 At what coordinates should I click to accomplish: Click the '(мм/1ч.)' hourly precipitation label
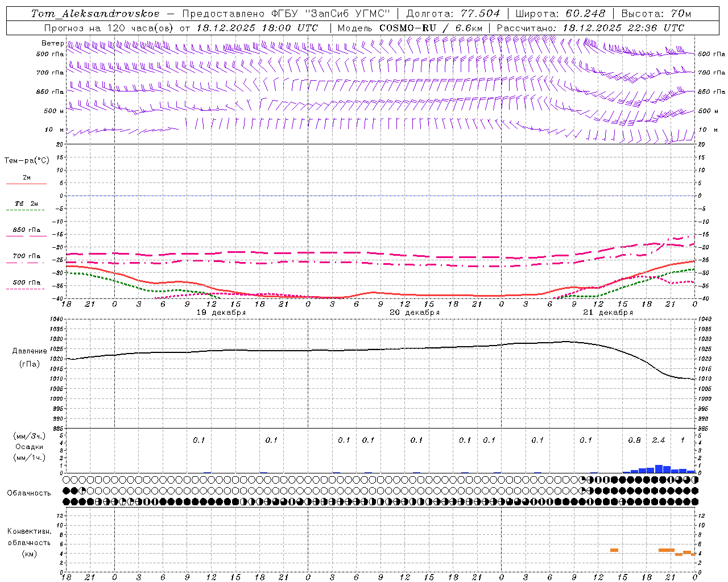tap(30, 458)
